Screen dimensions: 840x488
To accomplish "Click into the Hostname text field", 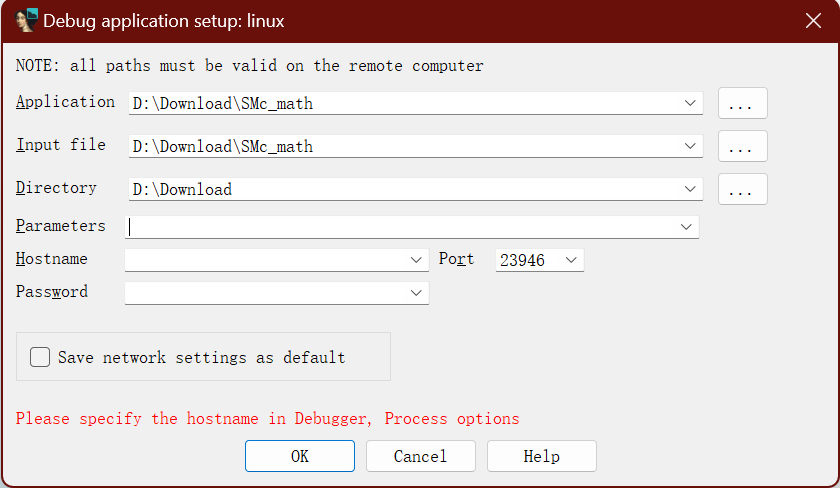I will (265, 260).
